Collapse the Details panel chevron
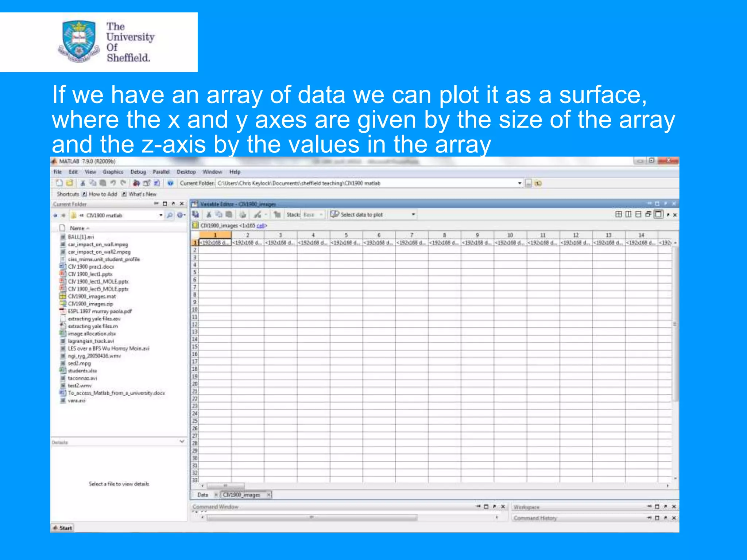This screenshot has height=560, width=747. click(x=182, y=442)
